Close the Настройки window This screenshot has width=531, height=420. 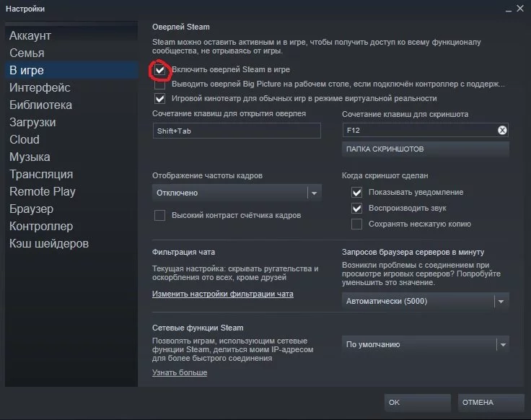pos(520,9)
